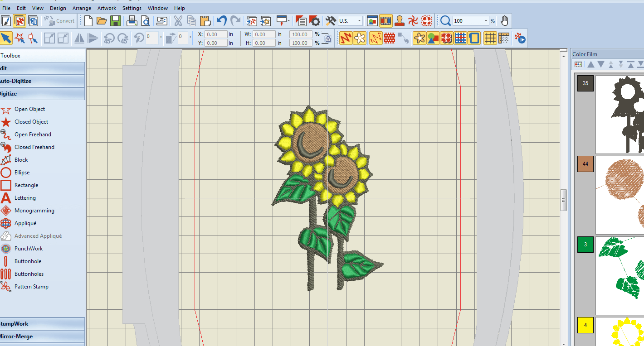The image size is (644, 346).
Task: Select the green swatch numbered 3
Action: click(x=585, y=245)
